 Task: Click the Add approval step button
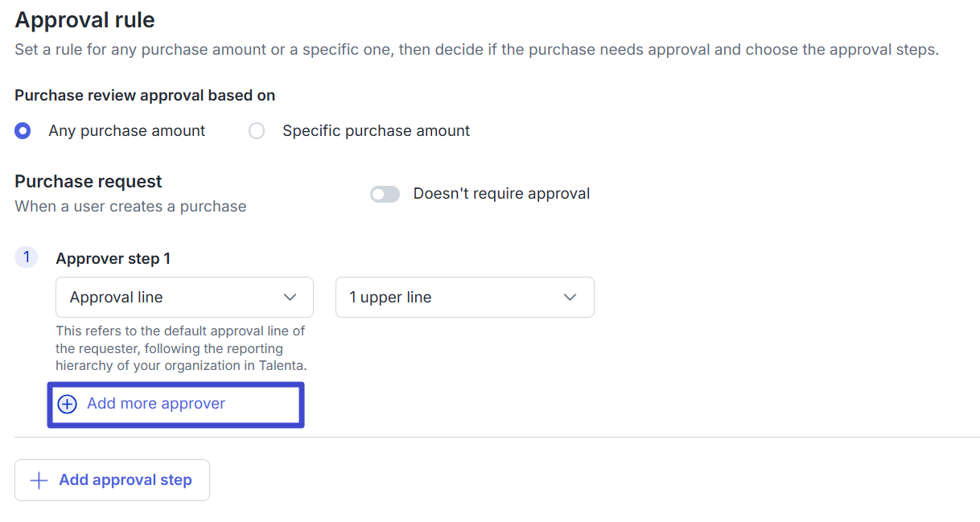[112, 480]
